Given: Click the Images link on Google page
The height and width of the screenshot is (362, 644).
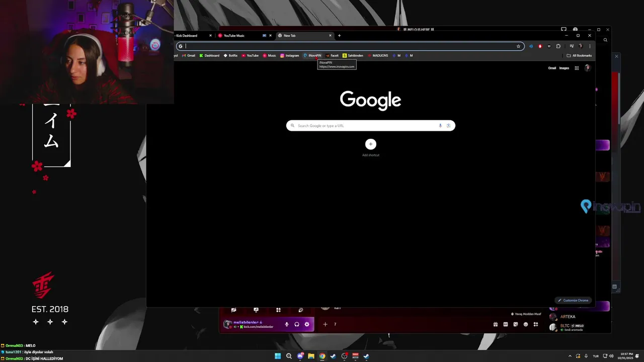Looking at the screenshot, I should [x=564, y=68].
